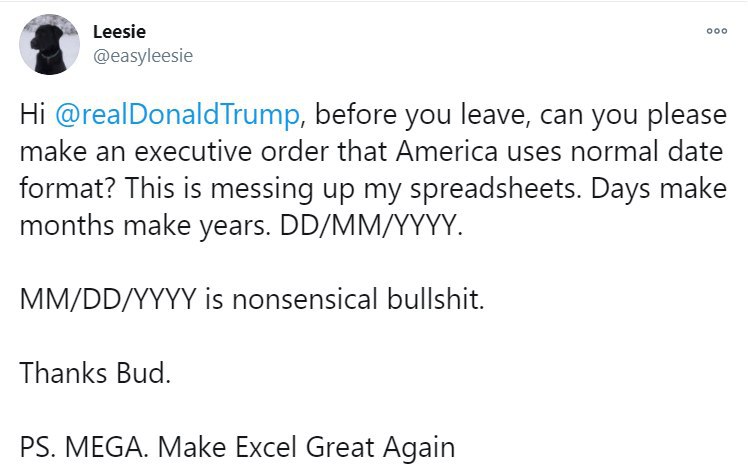Viewport: 748px width, 474px height.
Task: Open the three-dot more options menu
Action: [x=717, y=31]
